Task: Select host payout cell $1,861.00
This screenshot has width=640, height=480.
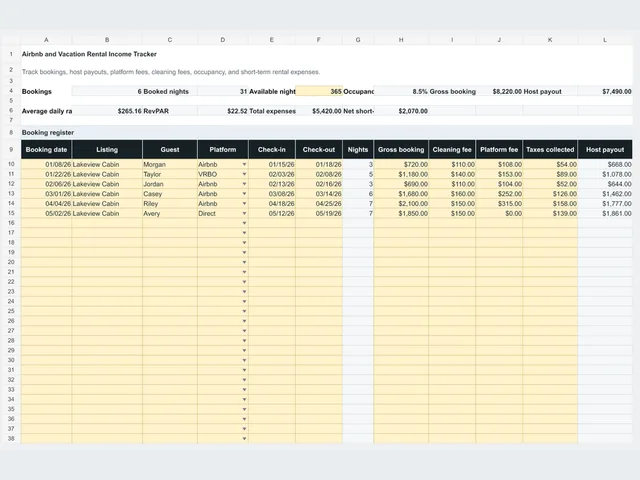Action: pyautogui.click(x=605, y=213)
